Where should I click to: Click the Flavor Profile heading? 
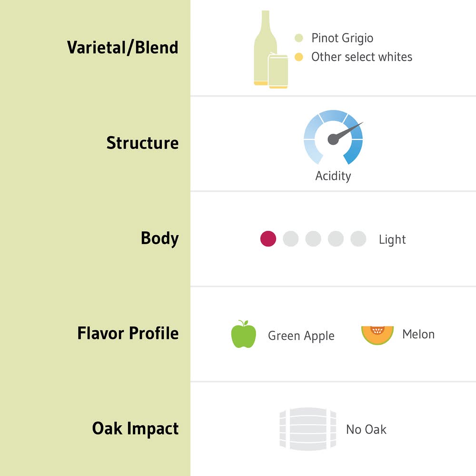click(128, 333)
